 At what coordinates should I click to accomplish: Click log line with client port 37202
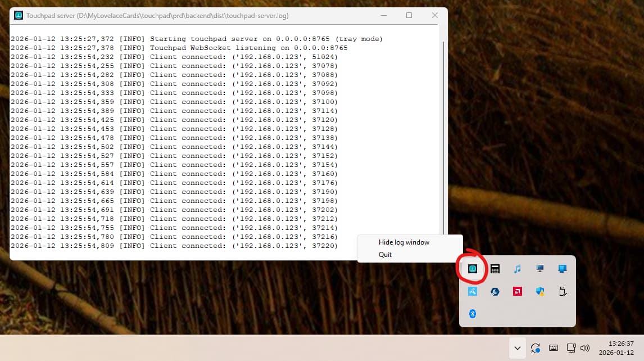point(174,210)
